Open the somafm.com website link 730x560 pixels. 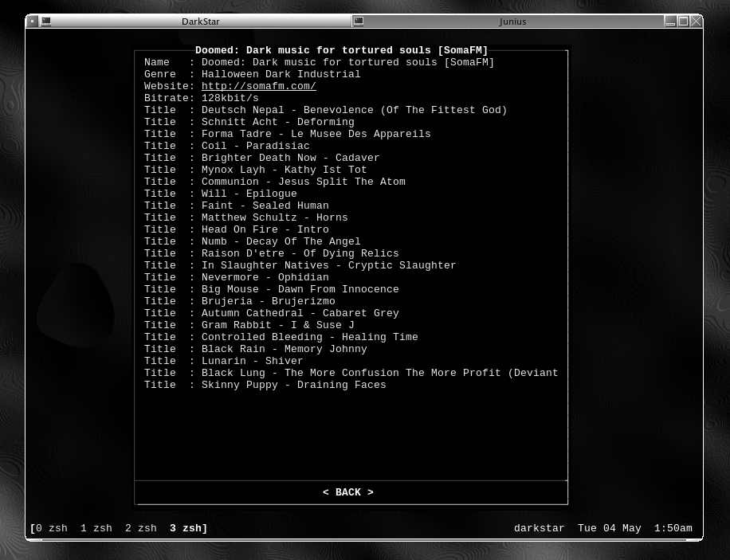(x=258, y=86)
